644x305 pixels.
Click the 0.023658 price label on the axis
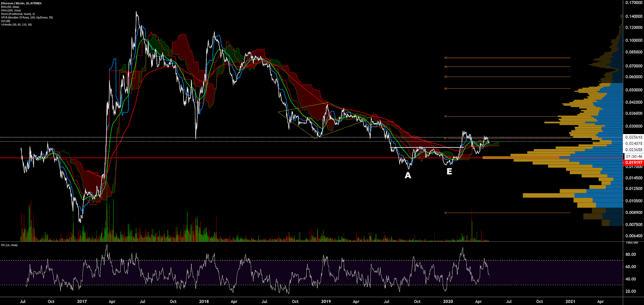(x=633, y=150)
